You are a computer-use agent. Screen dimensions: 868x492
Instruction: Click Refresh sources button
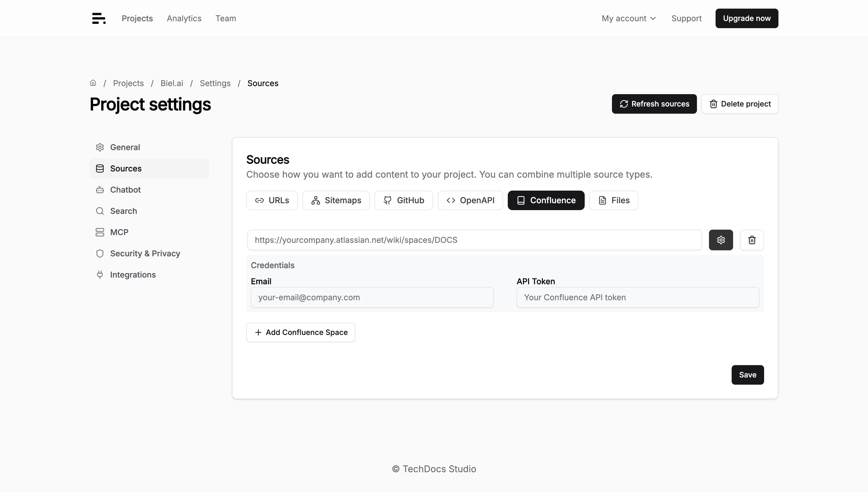pos(654,104)
